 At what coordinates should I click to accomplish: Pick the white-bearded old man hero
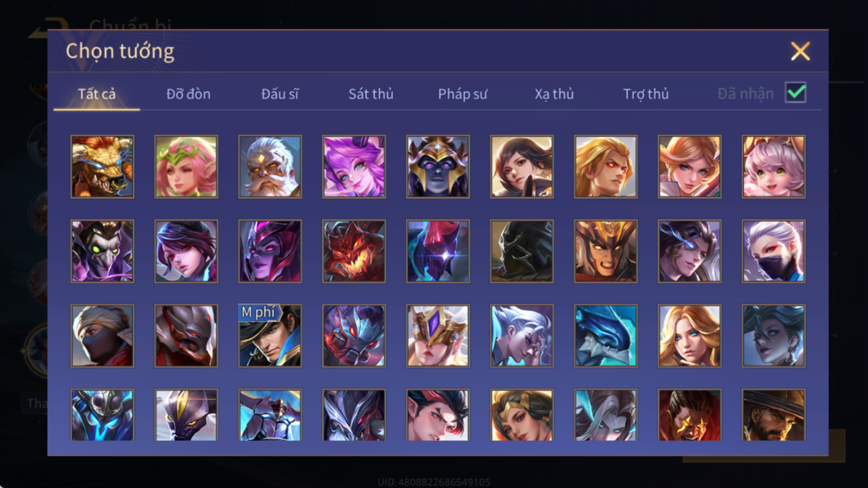(x=270, y=167)
